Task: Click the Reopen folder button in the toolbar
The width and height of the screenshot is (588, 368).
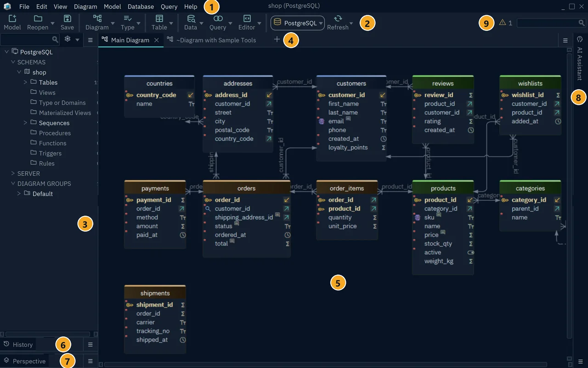Action: (x=38, y=22)
